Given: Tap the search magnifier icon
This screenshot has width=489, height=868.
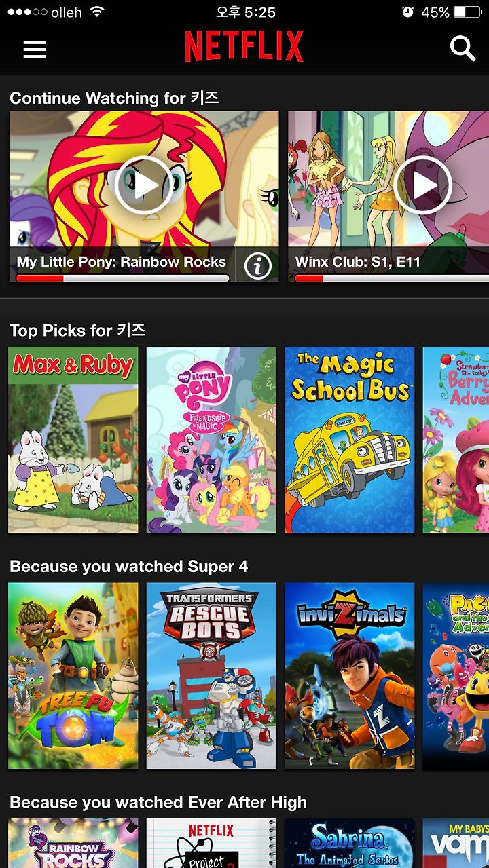Looking at the screenshot, I should point(463,48).
